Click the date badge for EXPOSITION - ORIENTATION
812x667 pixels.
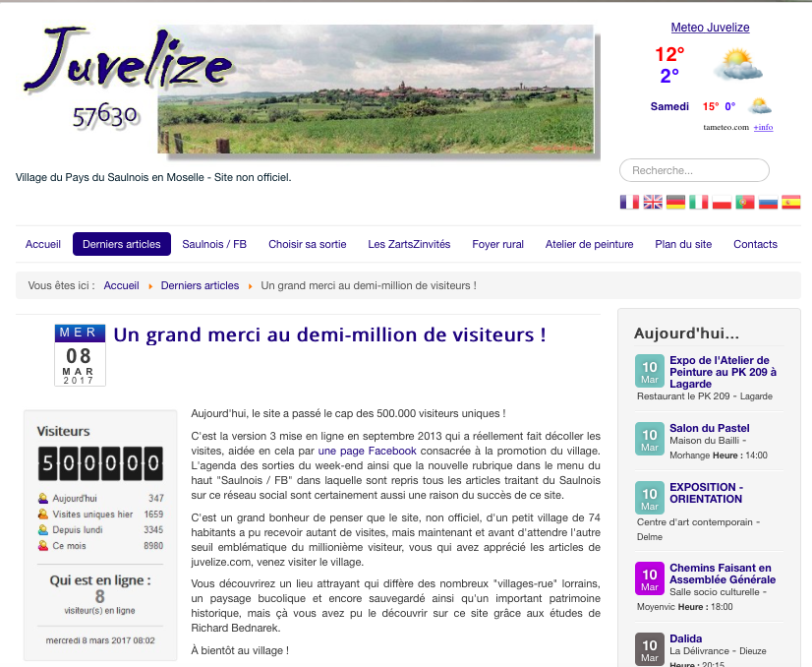click(x=650, y=498)
